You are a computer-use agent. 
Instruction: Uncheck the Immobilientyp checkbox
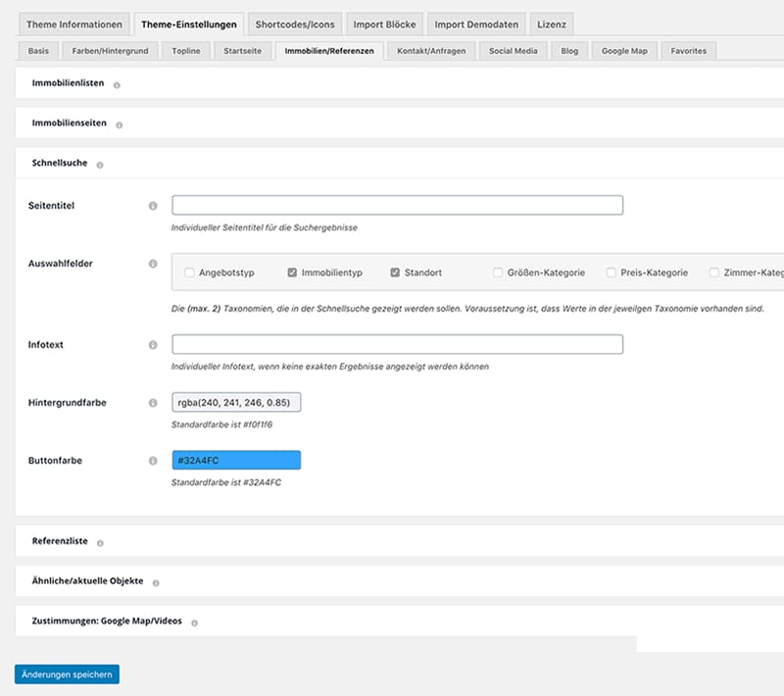point(292,273)
